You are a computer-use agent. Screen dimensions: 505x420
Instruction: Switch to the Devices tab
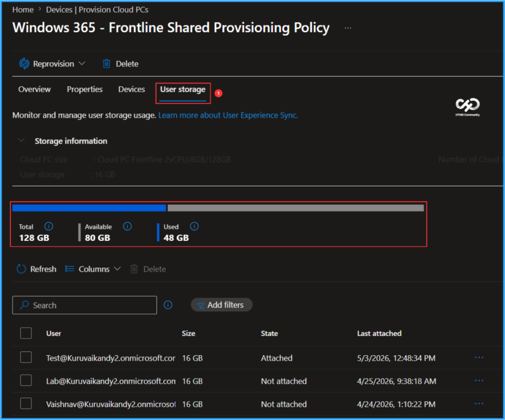click(x=132, y=89)
